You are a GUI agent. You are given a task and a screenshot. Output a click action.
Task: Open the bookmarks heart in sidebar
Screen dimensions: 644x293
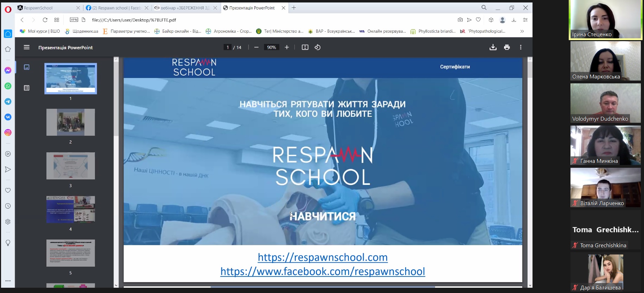8,190
